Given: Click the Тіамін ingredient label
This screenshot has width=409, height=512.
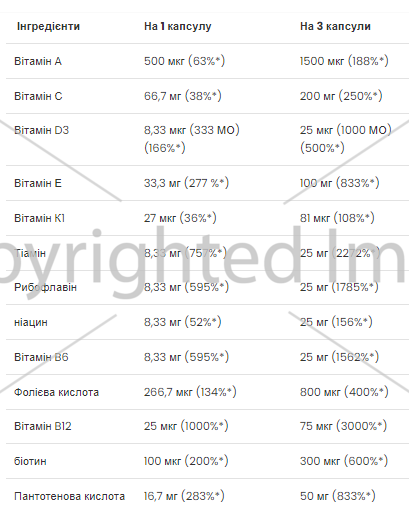Looking at the screenshot, I should (x=30, y=253).
